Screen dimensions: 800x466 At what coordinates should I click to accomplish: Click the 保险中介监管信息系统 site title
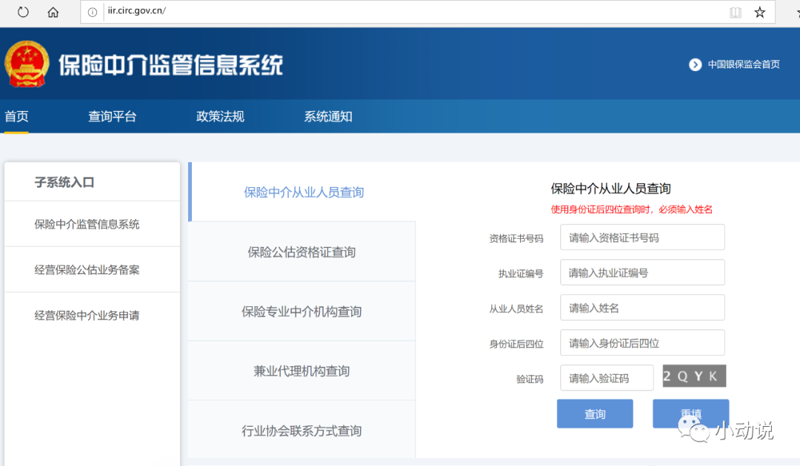[x=170, y=65]
